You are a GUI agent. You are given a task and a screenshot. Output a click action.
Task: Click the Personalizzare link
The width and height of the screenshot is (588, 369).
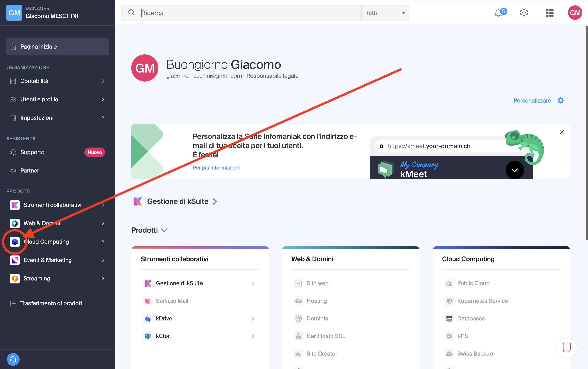pyautogui.click(x=532, y=101)
